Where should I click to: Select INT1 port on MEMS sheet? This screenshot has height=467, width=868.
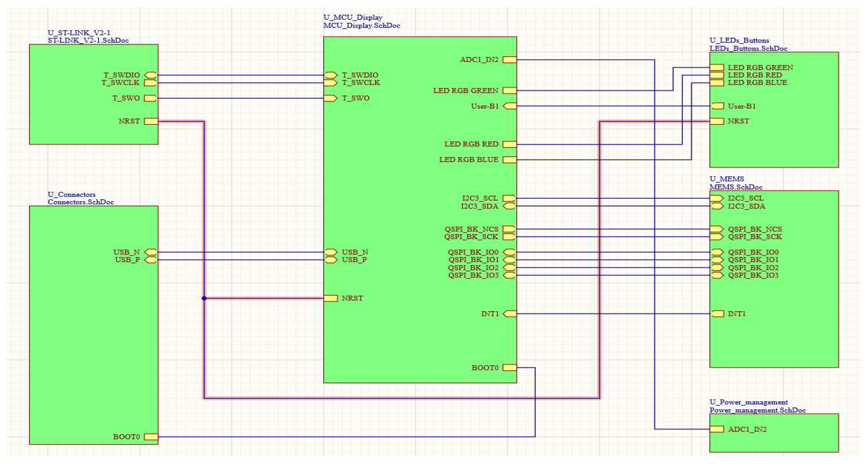coord(717,314)
